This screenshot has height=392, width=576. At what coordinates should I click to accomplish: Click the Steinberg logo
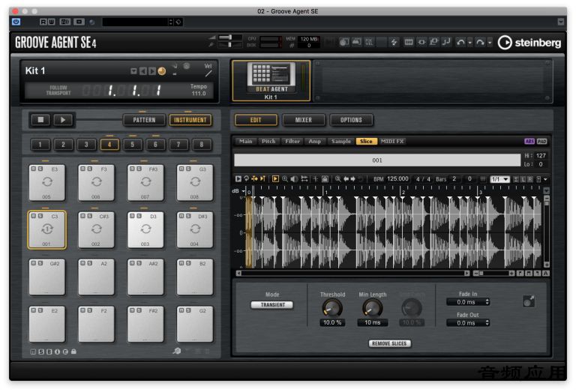coord(529,43)
